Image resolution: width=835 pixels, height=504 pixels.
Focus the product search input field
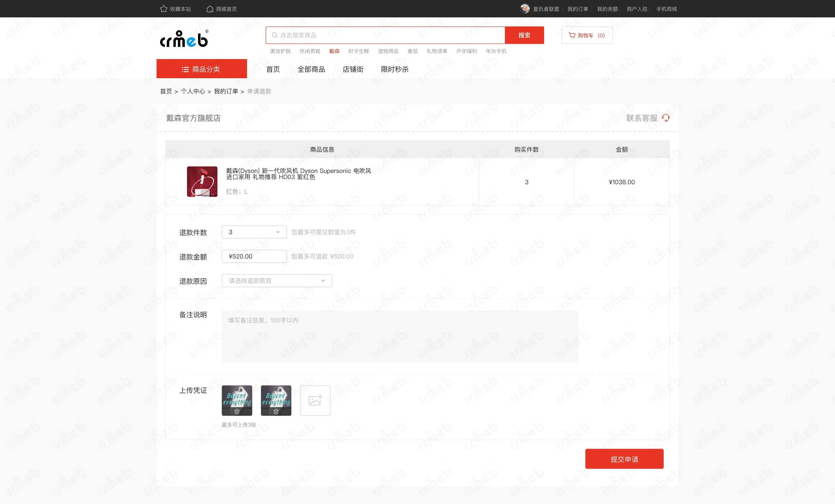tap(385, 35)
